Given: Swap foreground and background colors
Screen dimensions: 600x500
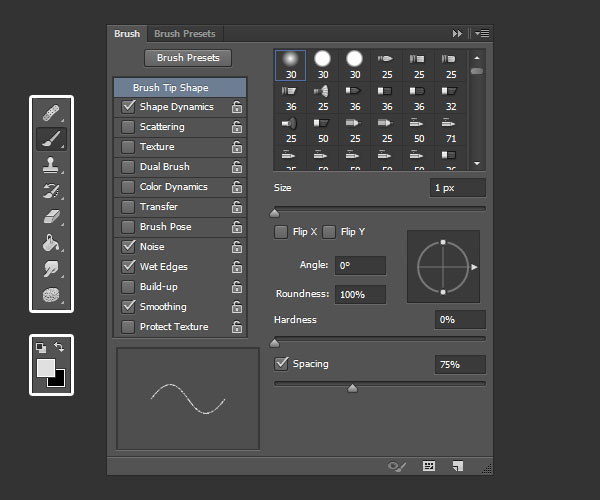Looking at the screenshot, I should 59,347.
